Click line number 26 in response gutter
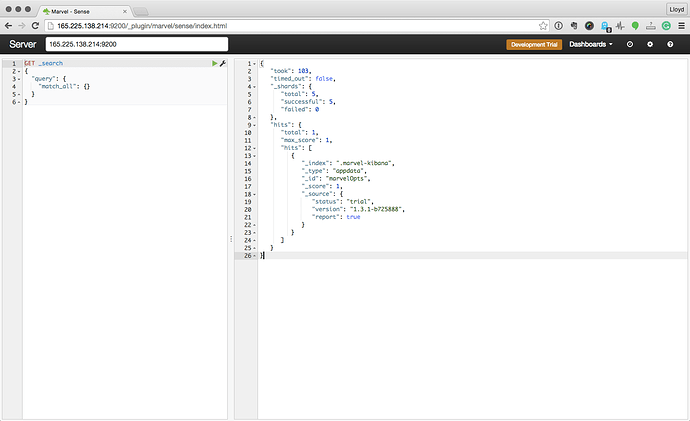 point(248,256)
